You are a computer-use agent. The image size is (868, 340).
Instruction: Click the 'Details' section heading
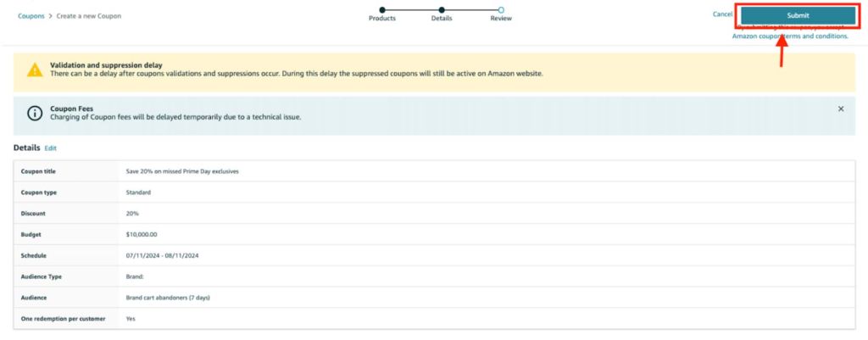click(26, 148)
